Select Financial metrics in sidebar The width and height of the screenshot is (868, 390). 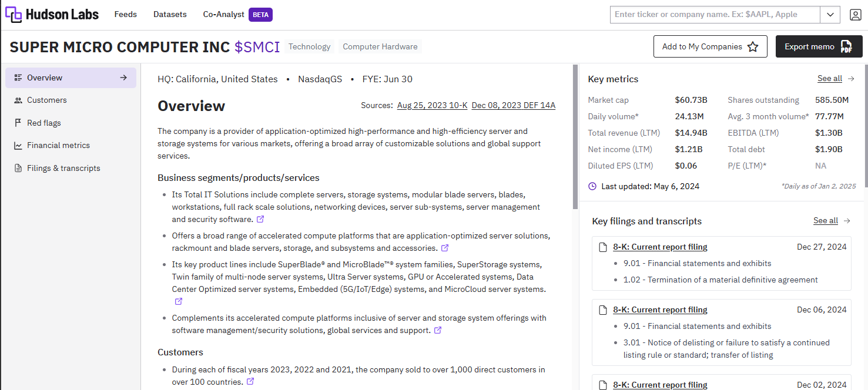[x=58, y=145]
